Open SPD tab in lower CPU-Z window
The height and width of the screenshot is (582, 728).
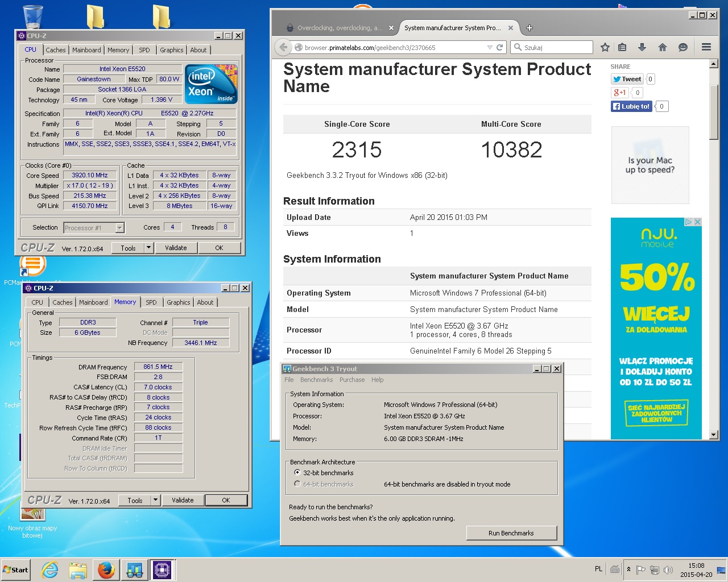tap(151, 302)
